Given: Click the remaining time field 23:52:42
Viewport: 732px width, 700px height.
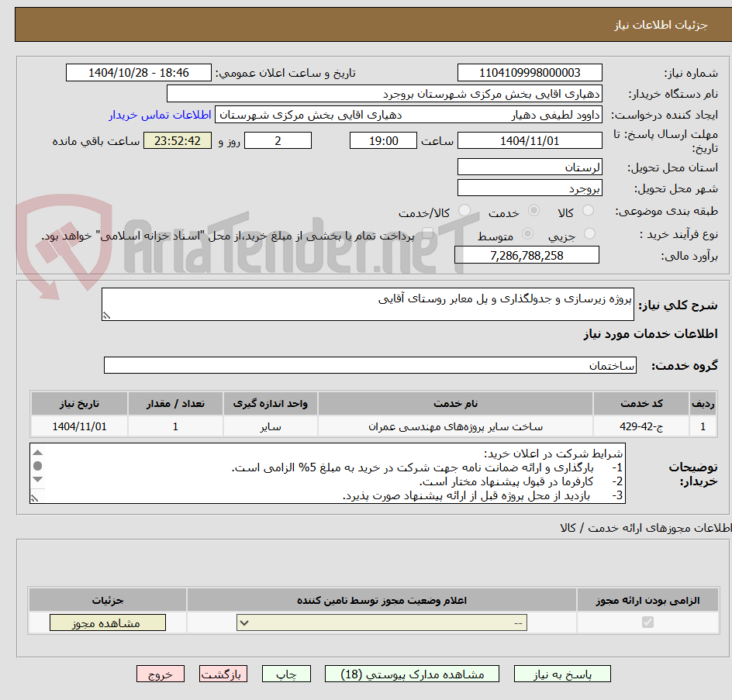Looking at the screenshot, I should click(178, 140).
